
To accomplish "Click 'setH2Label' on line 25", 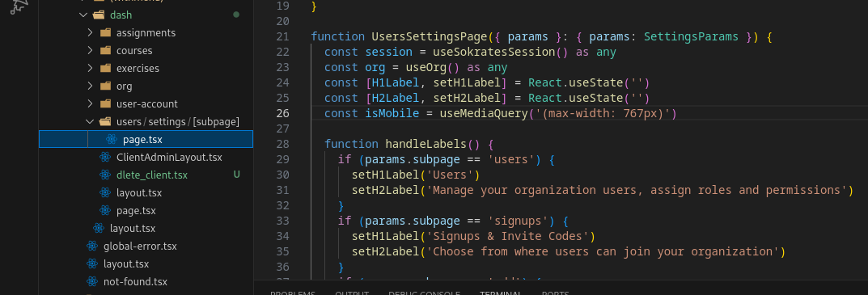I will tap(467, 98).
